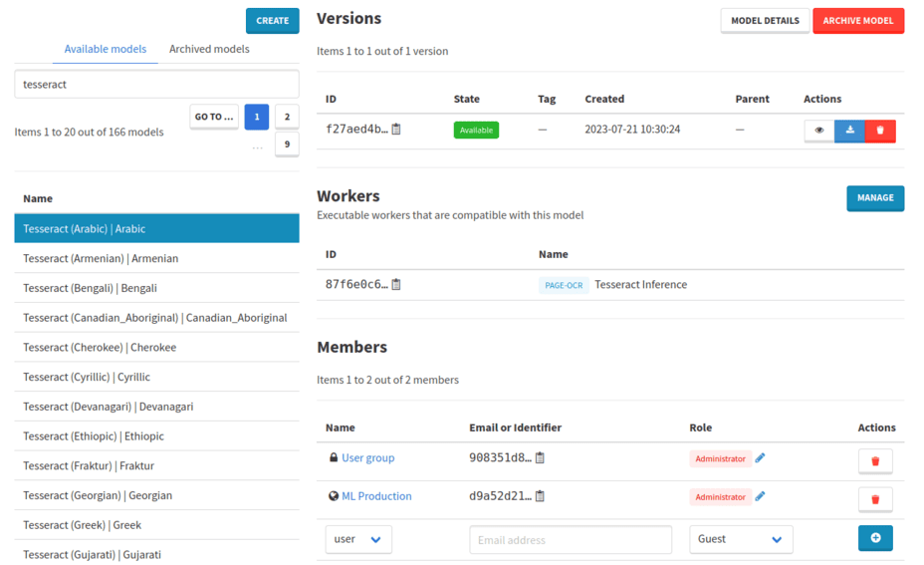This screenshot has height=565, width=924.
Task: Select Tesseract (Bengali) model
Action: coord(156,288)
